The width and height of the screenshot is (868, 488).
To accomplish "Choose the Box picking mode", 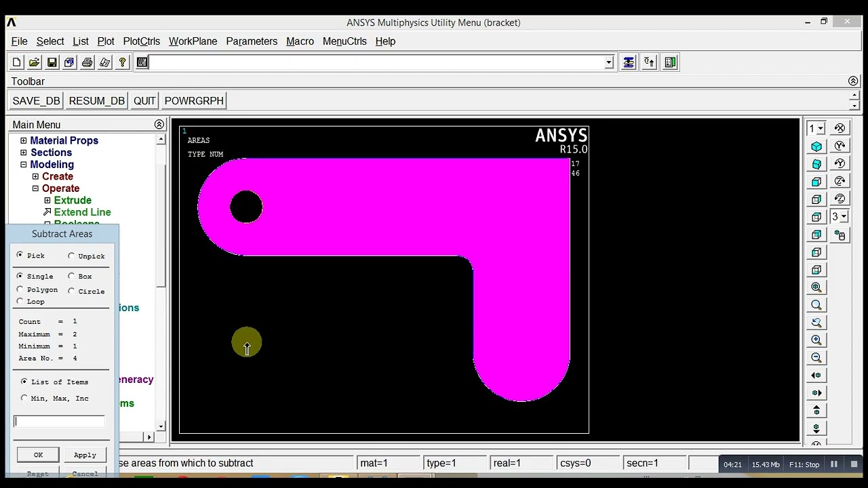I will (71, 276).
